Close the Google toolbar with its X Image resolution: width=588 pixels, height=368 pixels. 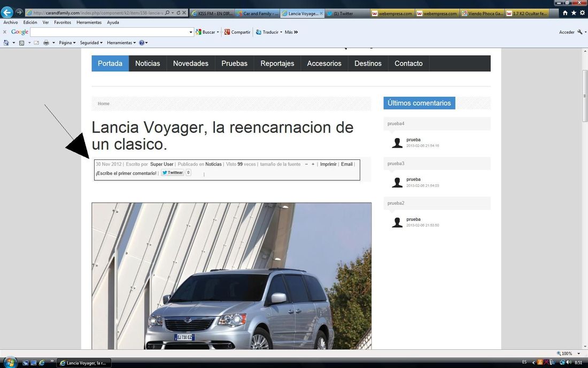(4, 32)
